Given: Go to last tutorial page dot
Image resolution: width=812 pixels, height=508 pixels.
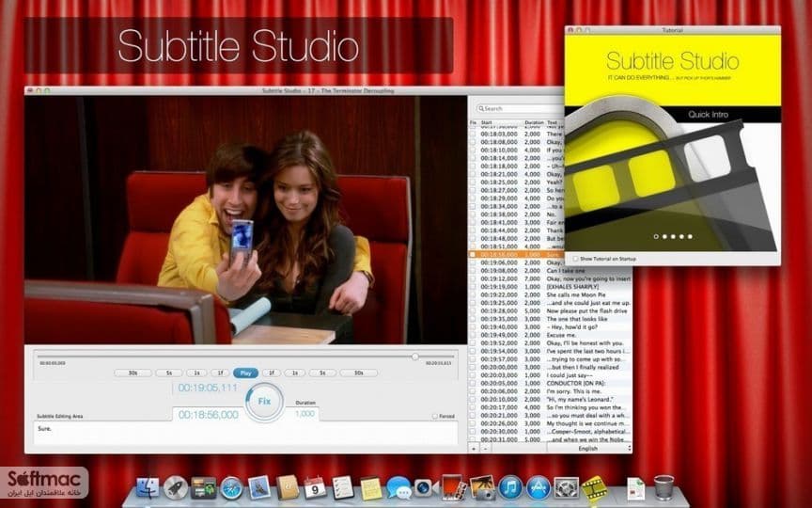Looking at the screenshot, I should (x=690, y=236).
